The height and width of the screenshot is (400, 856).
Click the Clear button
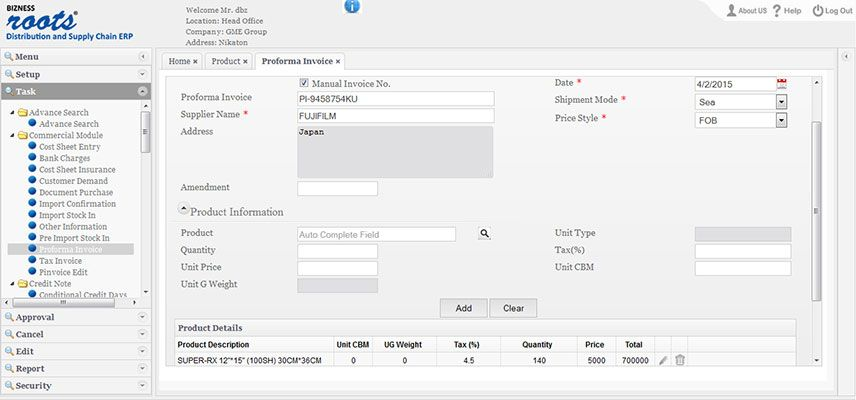[513, 308]
